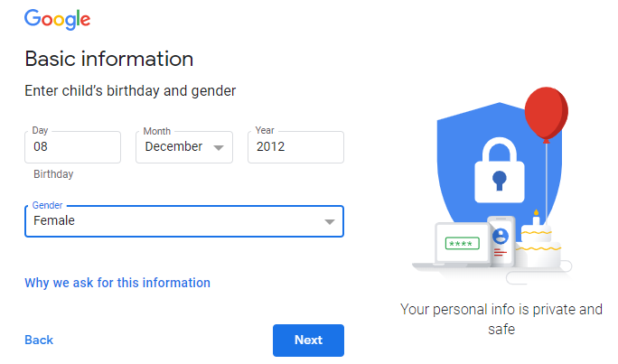Click the Google logo
This screenshot has width=618, height=364.
pyautogui.click(x=58, y=19)
